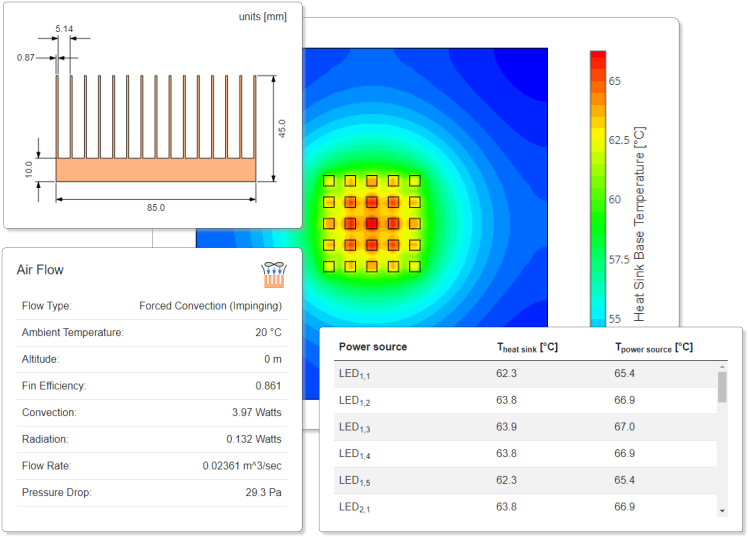Click the Ambient Temperature 20 °C value
The image size is (748, 537).
268,332
